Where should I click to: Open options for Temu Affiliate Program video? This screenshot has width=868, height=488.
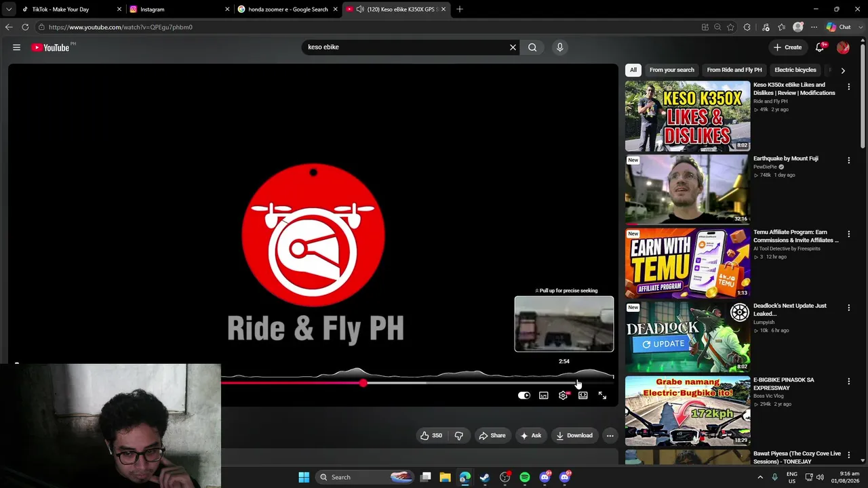point(848,234)
